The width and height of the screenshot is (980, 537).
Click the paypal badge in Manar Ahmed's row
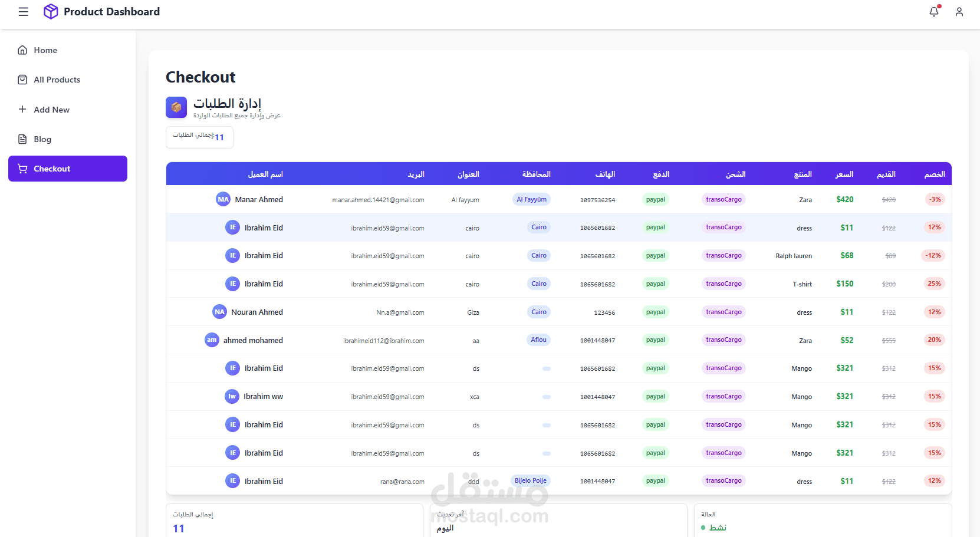pos(655,199)
